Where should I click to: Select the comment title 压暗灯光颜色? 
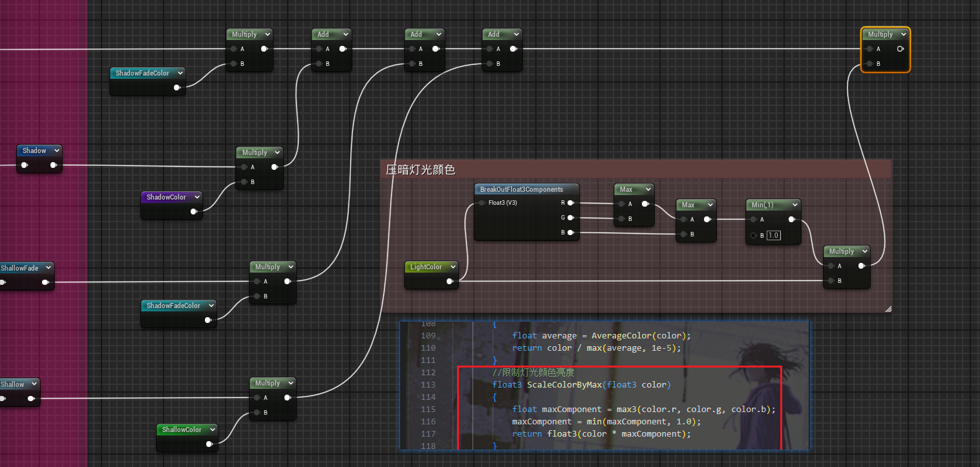coord(421,170)
